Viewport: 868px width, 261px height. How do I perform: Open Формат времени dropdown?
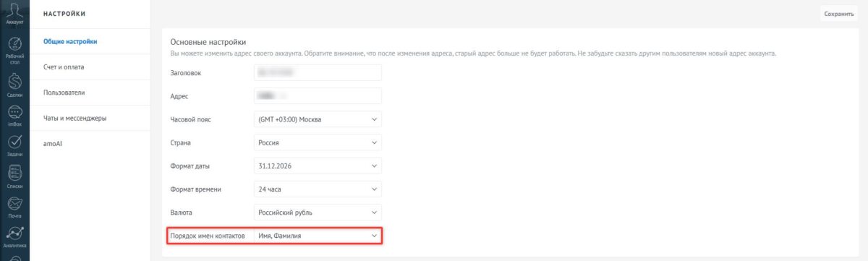(318, 189)
